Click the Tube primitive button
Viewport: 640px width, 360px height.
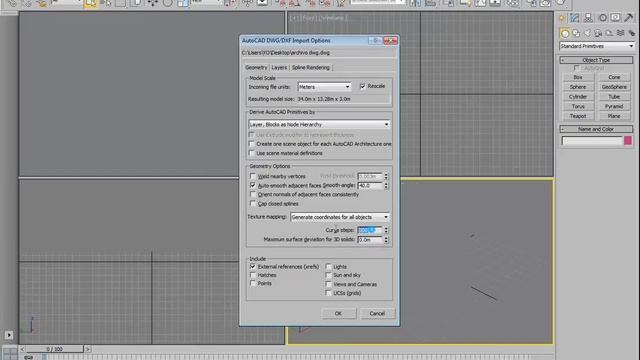pos(614,97)
